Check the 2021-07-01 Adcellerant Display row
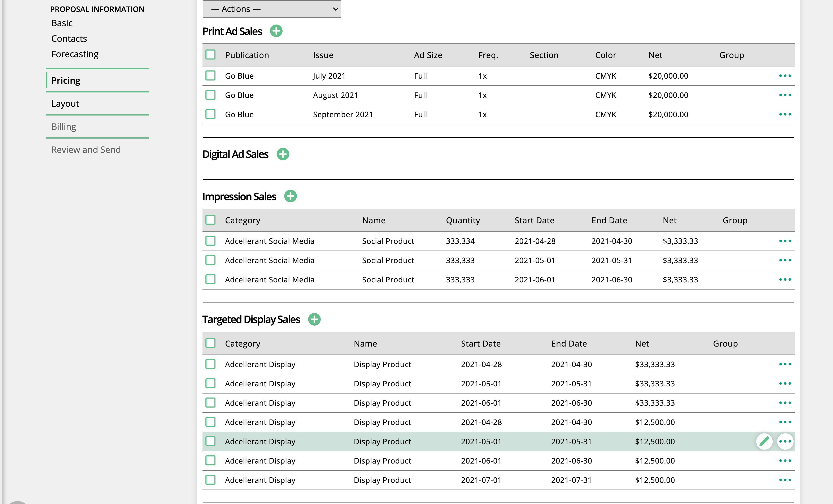The height and width of the screenshot is (504, 833). click(x=210, y=480)
